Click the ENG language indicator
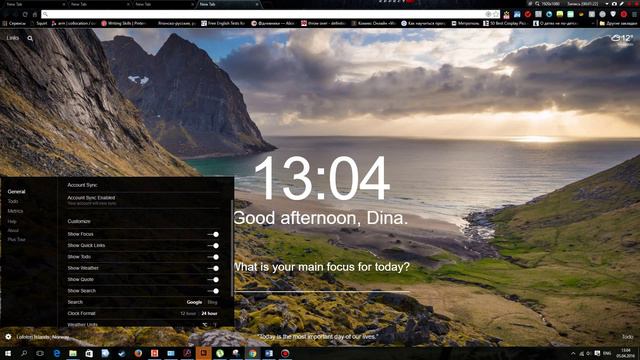This screenshot has height=360, width=640. [x=607, y=353]
